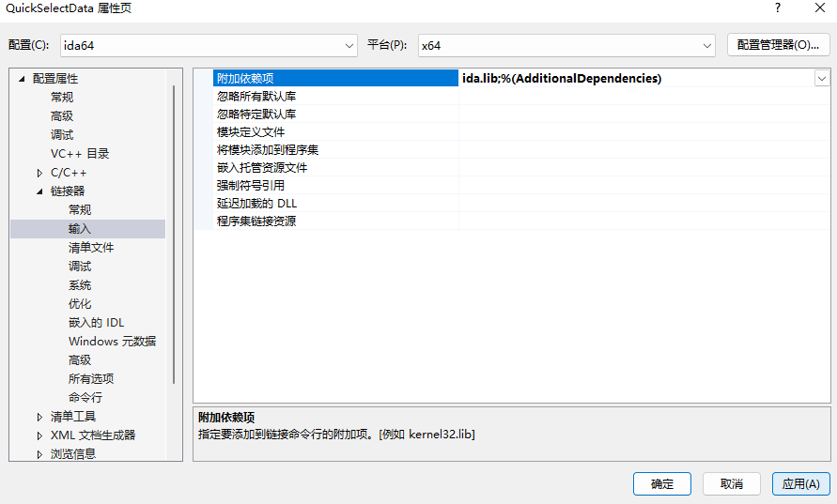This screenshot has width=837, height=504.
Task: Click the 取消 button
Action: point(731,483)
